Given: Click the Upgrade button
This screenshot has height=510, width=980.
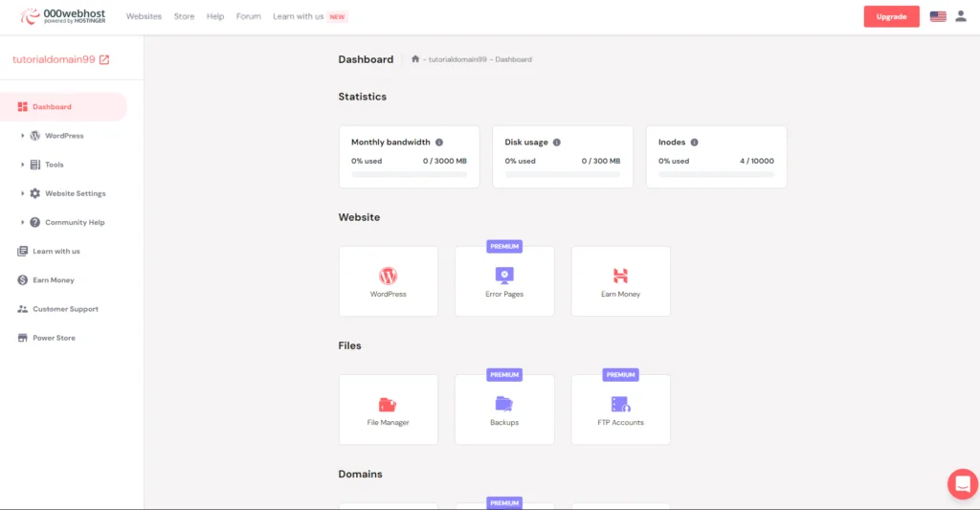Looking at the screenshot, I should coord(891,16).
